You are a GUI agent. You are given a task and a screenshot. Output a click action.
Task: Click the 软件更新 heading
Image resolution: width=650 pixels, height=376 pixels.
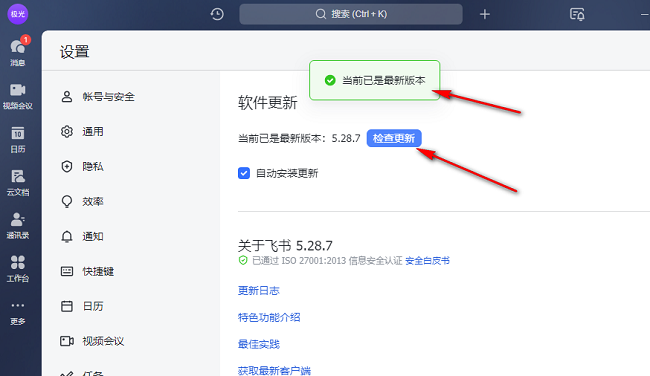(x=267, y=102)
